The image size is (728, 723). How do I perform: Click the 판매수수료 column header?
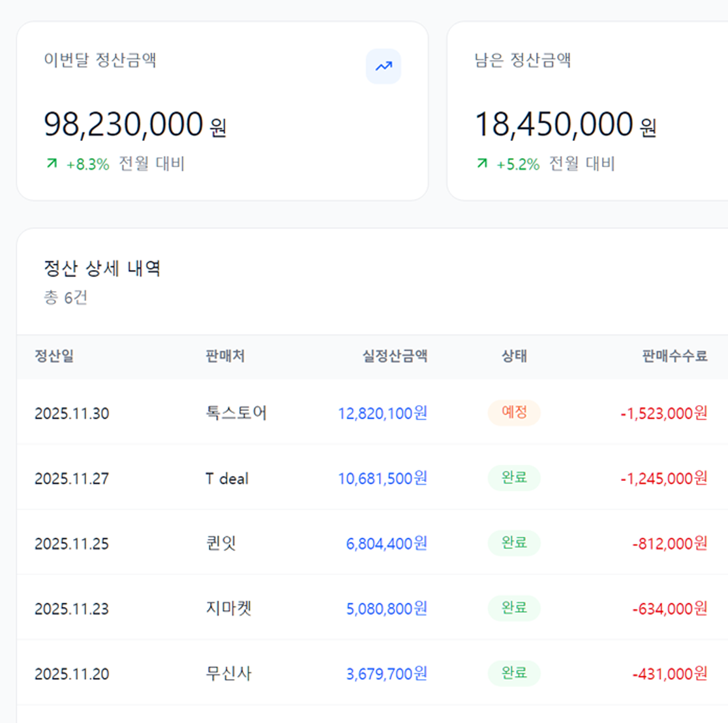click(x=675, y=356)
